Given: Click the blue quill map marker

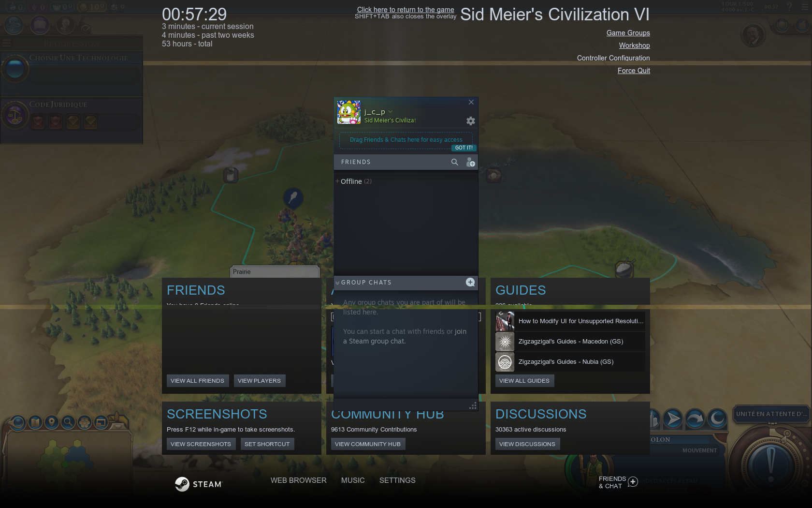Looking at the screenshot, I should pos(293,197).
